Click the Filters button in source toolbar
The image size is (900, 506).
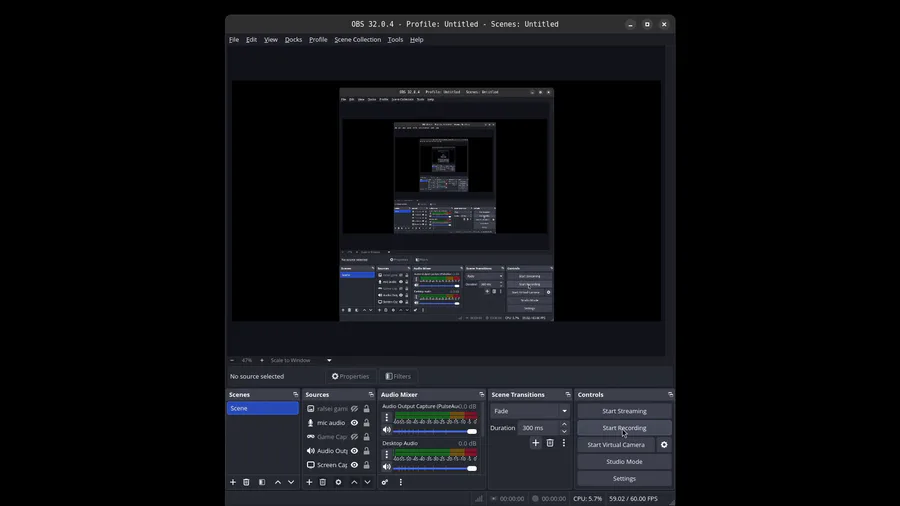click(x=398, y=376)
